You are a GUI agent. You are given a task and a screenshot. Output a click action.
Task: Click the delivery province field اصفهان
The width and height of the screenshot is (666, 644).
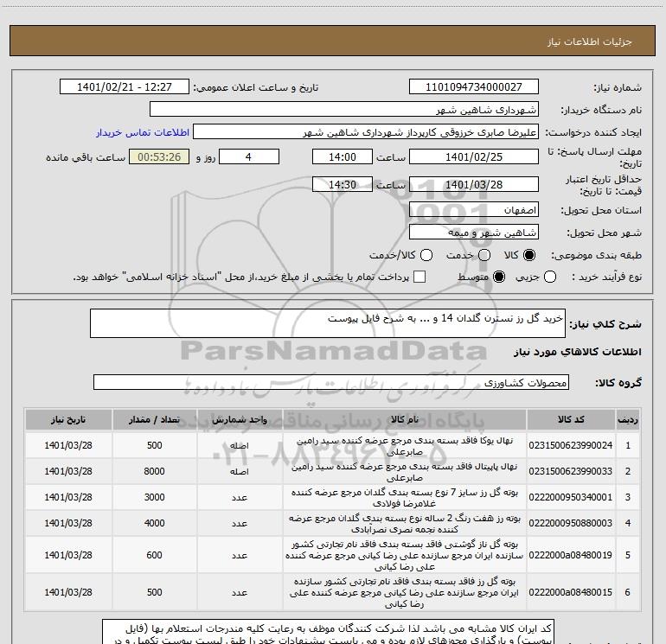474,210
